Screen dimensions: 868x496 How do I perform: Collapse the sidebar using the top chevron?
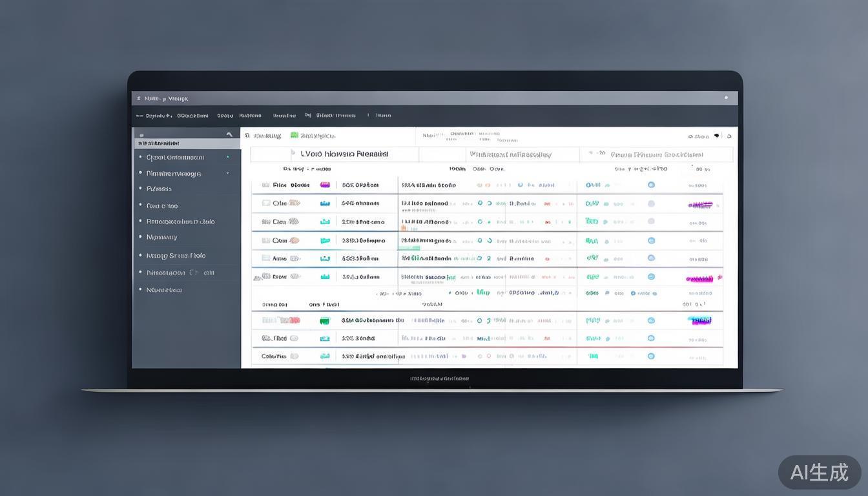click(x=229, y=134)
